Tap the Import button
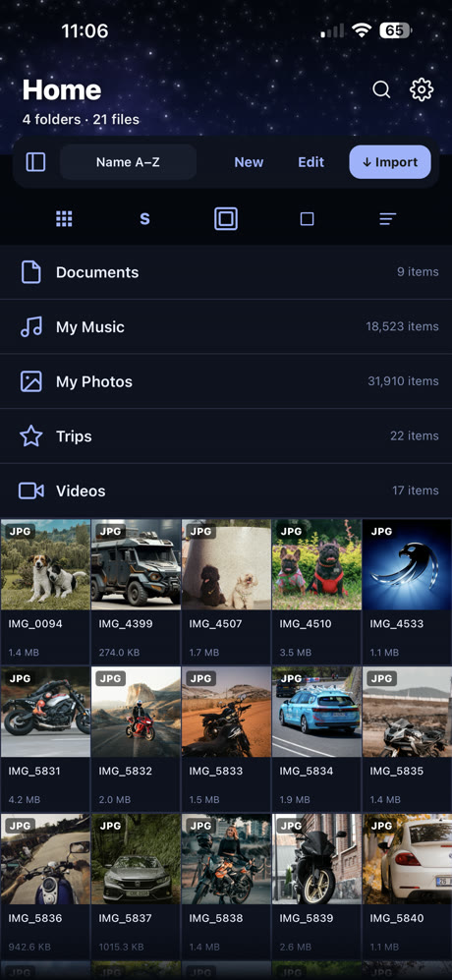452x980 pixels. [390, 162]
